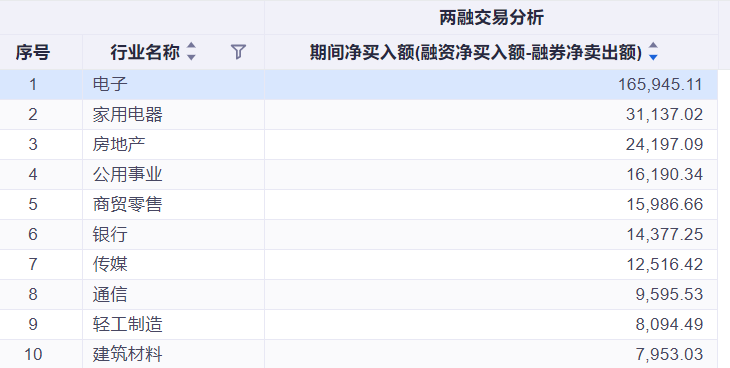
Task: Click row number 4
Action: [33, 175]
